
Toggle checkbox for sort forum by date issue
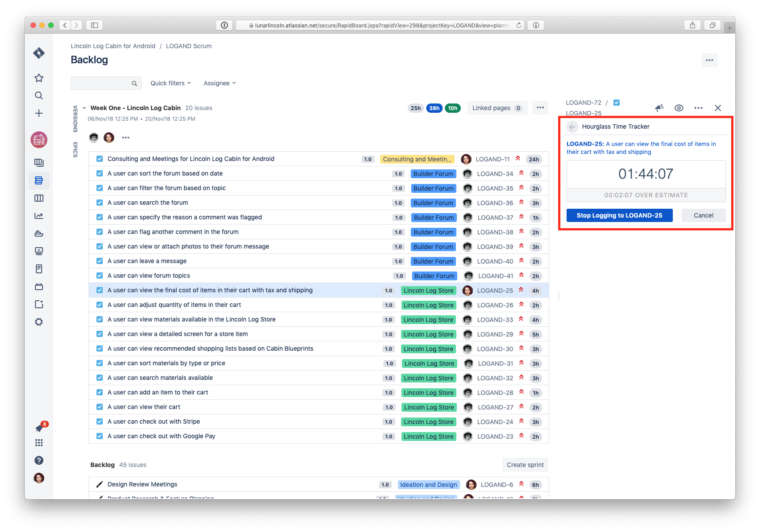100,173
